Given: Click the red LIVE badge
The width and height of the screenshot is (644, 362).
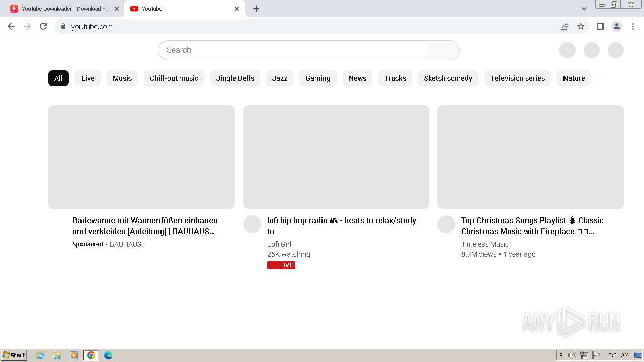Looking at the screenshot, I should pos(281,265).
